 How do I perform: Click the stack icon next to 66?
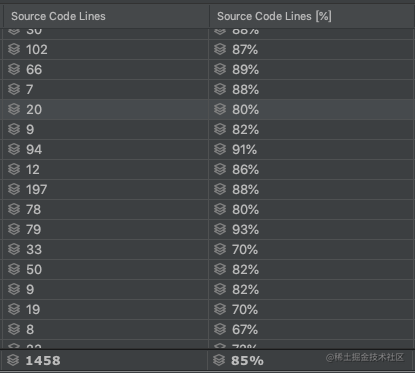(x=14, y=69)
